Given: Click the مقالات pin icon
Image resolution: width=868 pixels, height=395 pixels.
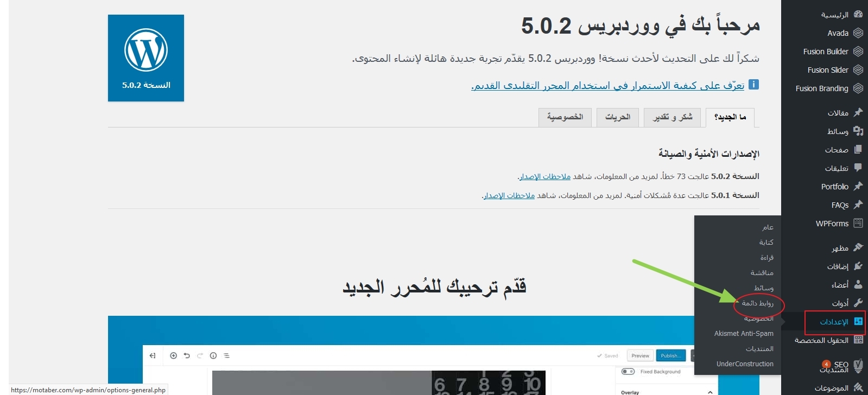Looking at the screenshot, I should [x=858, y=112].
